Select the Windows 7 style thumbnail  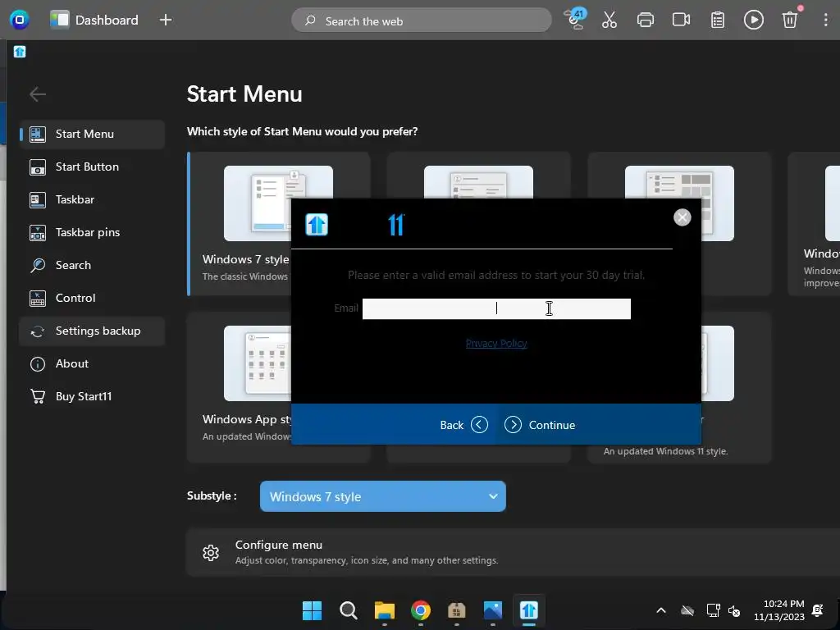(278, 203)
